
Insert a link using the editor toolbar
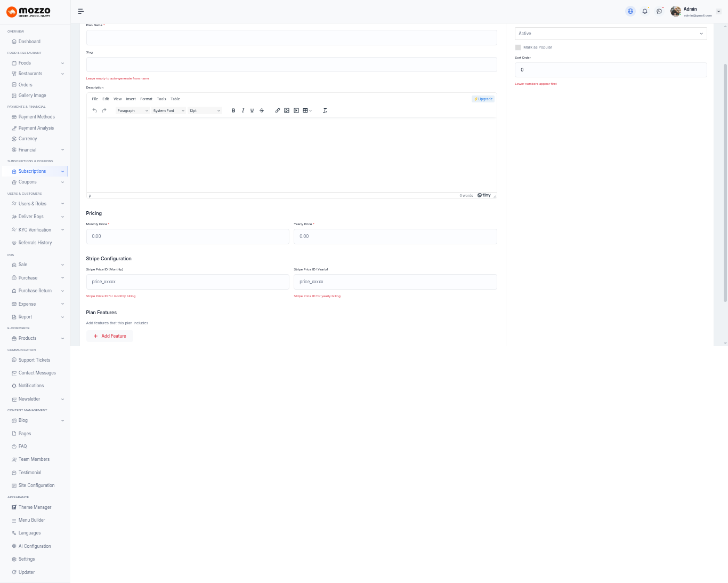(x=278, y=110)
